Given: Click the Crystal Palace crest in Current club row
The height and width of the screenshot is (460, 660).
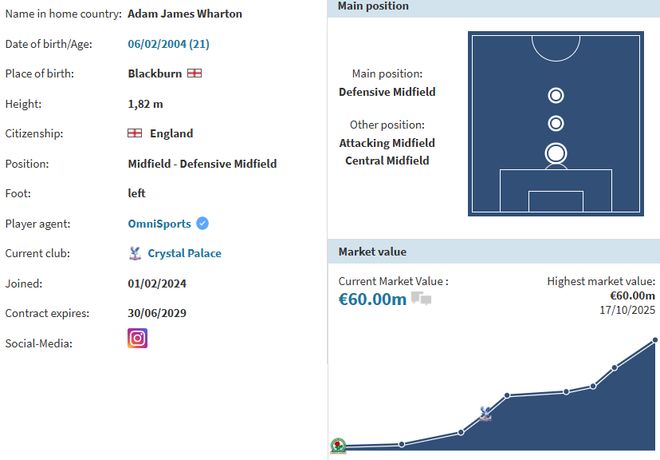Looking at the screenshot, I should coord(135,253).
